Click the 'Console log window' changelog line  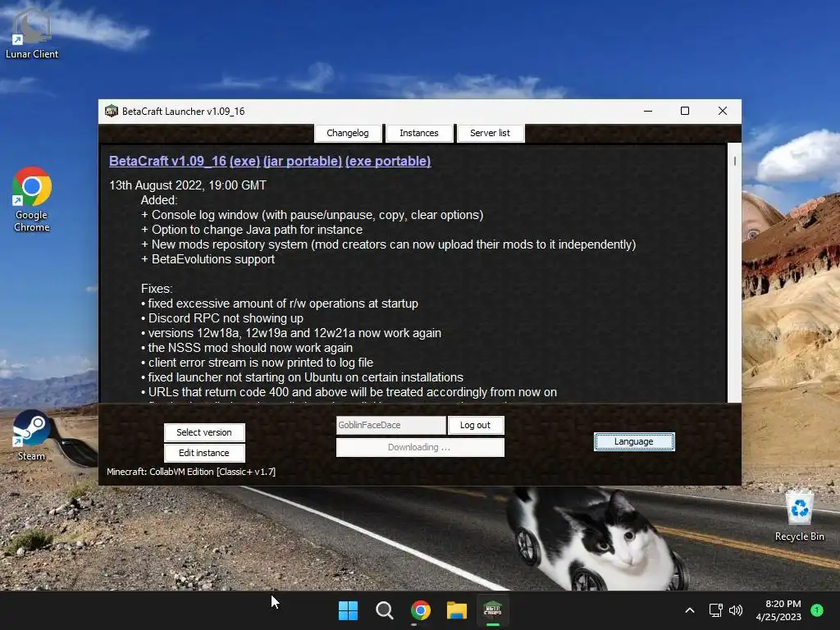(313, 215)
